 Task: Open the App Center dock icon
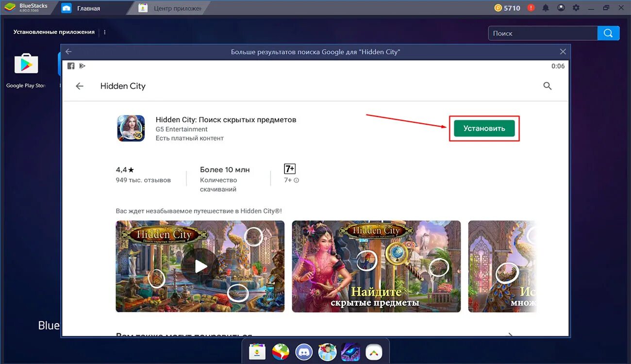(257, 351)
